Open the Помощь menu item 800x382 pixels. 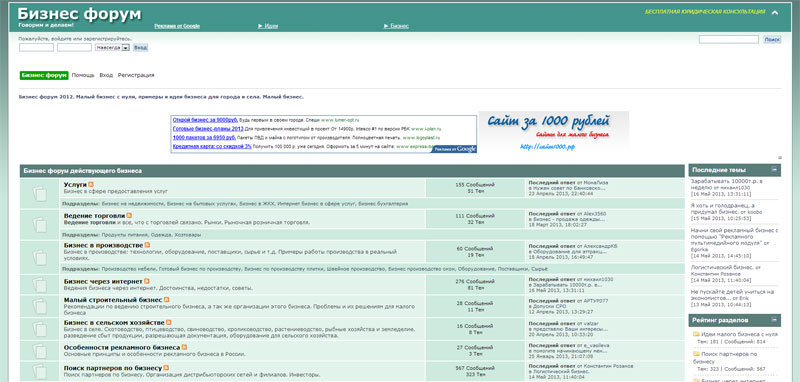pyautogui.click(x=83, y=75)
